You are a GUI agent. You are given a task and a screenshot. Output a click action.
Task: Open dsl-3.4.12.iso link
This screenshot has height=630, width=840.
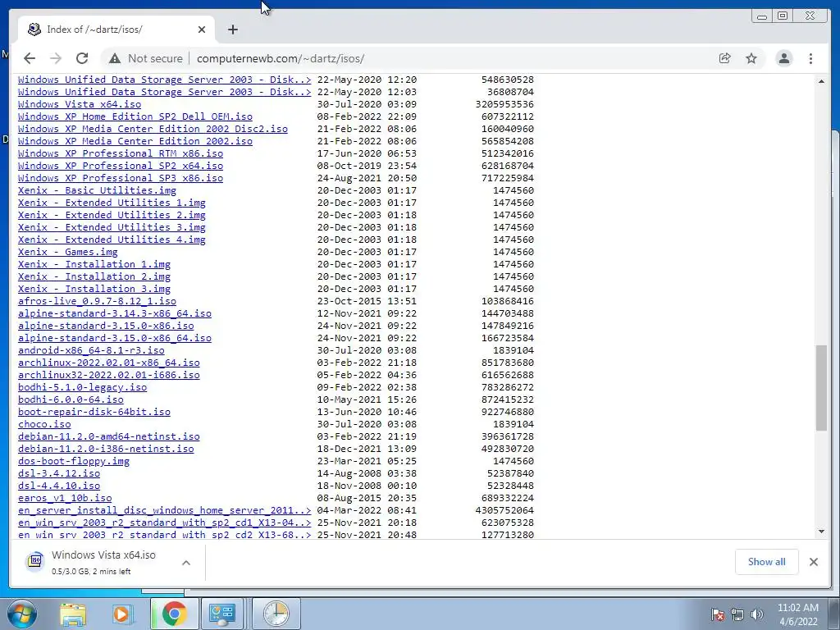[x=59, y=473]
